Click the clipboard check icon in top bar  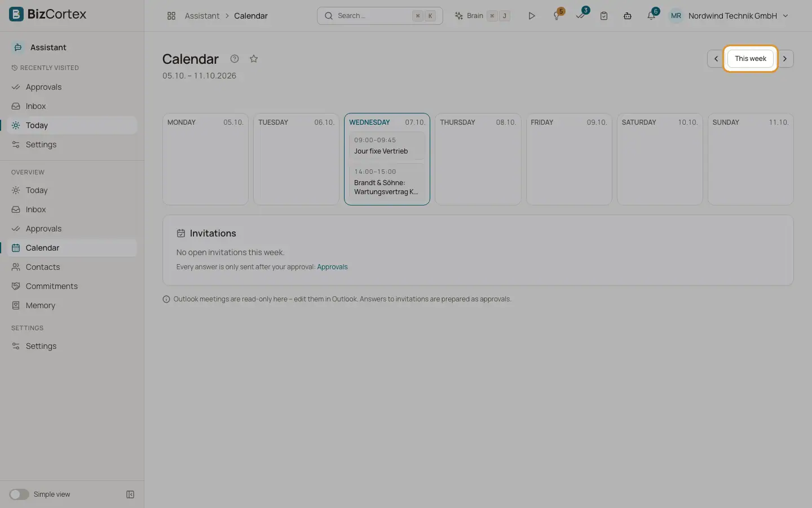click(604, 16)
